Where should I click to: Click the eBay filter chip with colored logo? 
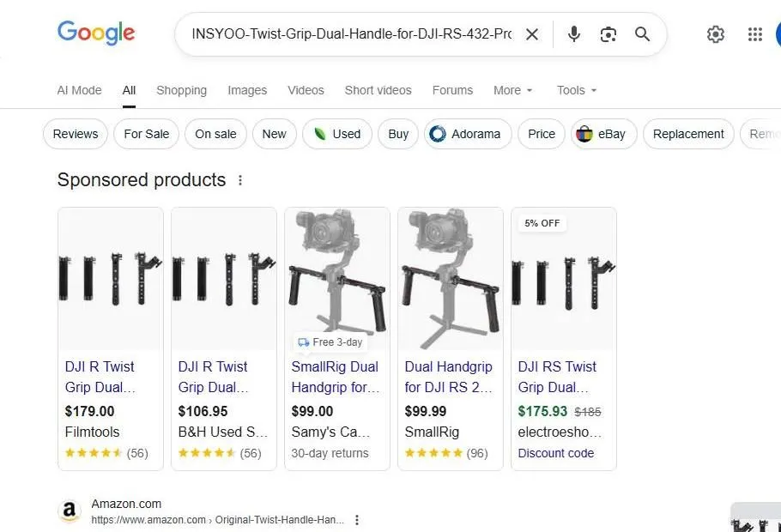603,134
